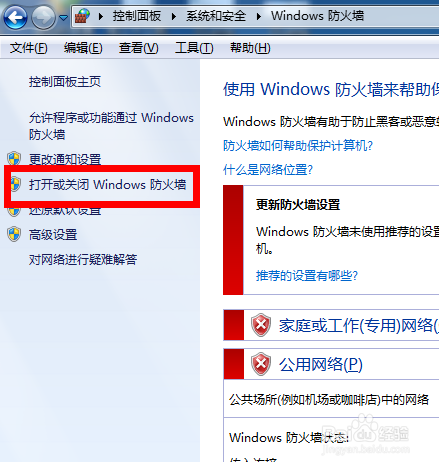The height and width of the screenshot is (462, 440).
Task: Open the 工具(T) menu
Action: click(194, 48)
